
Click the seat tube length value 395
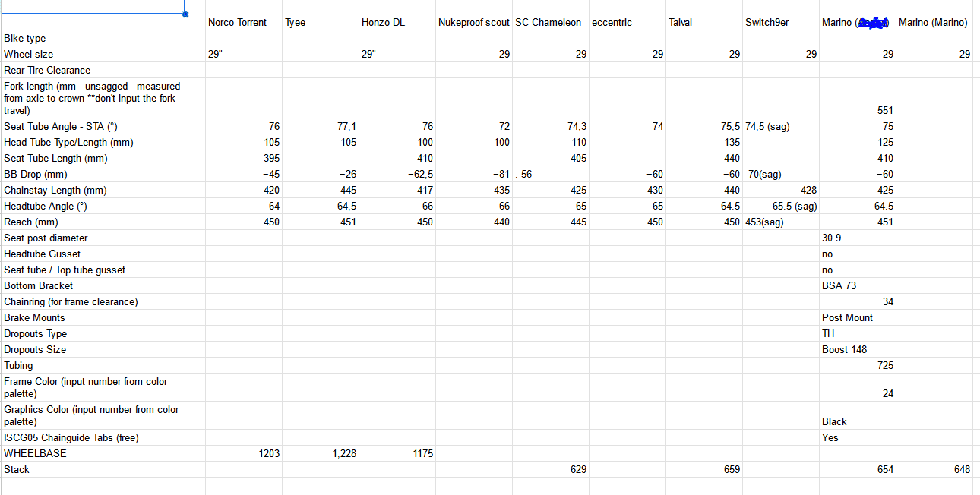point(244,159)
